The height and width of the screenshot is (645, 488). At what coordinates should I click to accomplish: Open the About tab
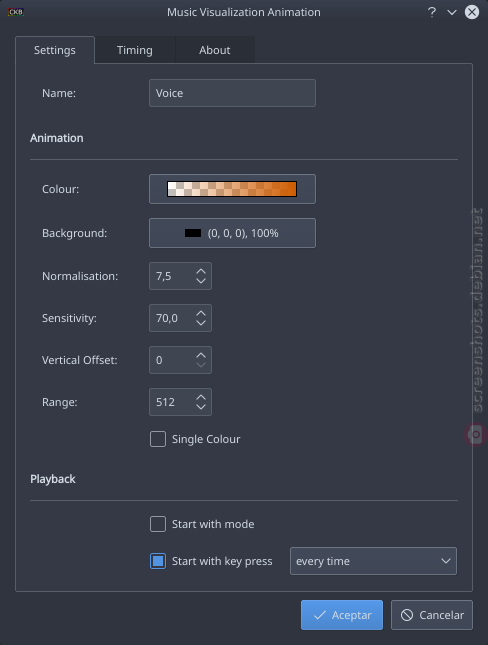[215, 50]
